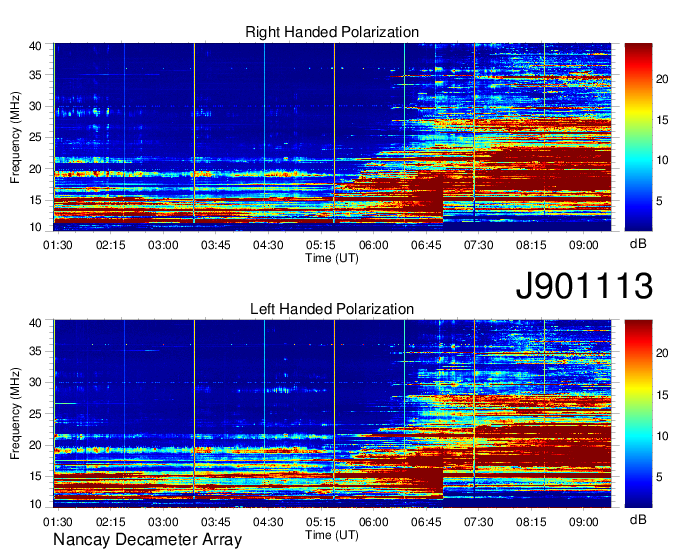The width and height of the screenshot is (680, 552).
Task: Click the 08:15 tick label on top plot
Action: 531,245
